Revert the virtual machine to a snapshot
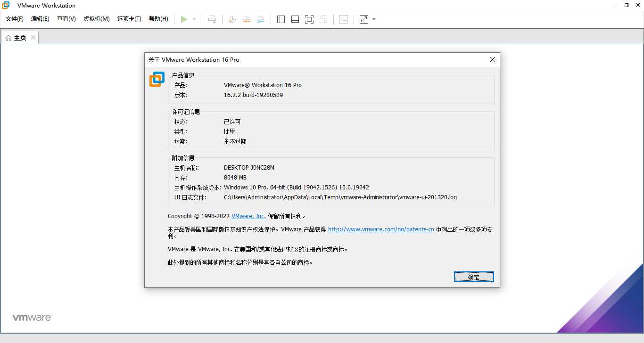The height and width of the screenshot is (343, 644). click(x=247, y=19)
